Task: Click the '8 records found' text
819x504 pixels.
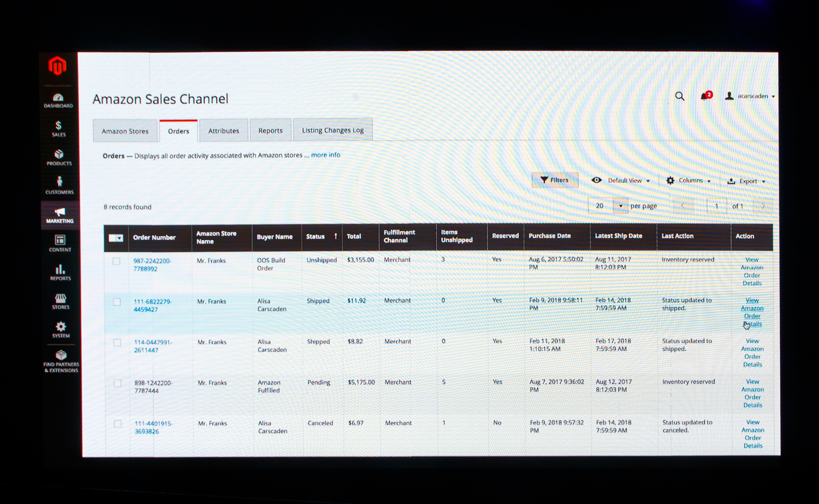Action: pyautogui.click(x=128, y=207)
